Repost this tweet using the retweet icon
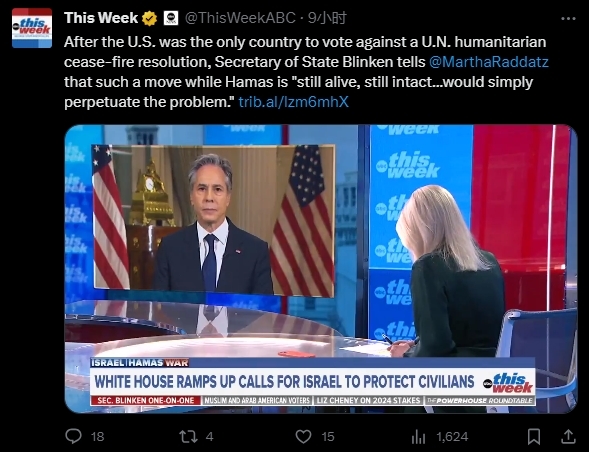This screenshot has height=452, width=589. [x=188, y=436]
